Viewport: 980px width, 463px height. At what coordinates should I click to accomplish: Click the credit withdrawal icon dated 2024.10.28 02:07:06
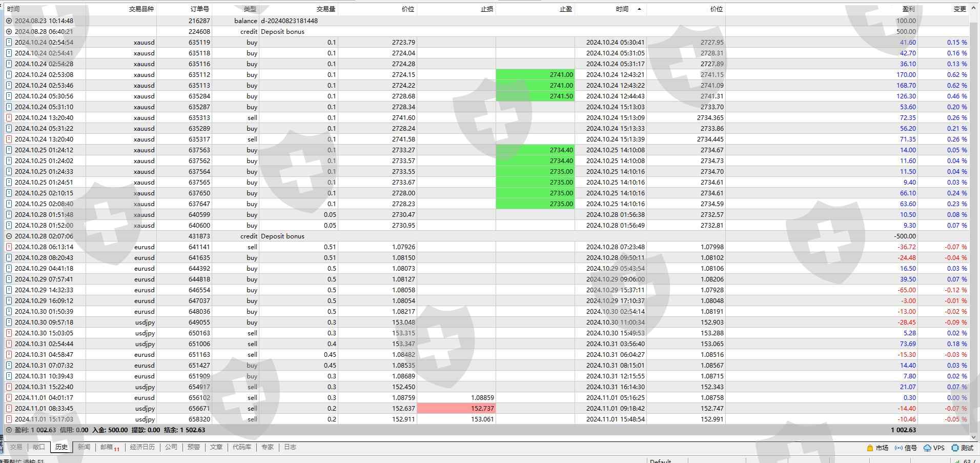click(9, 236)
